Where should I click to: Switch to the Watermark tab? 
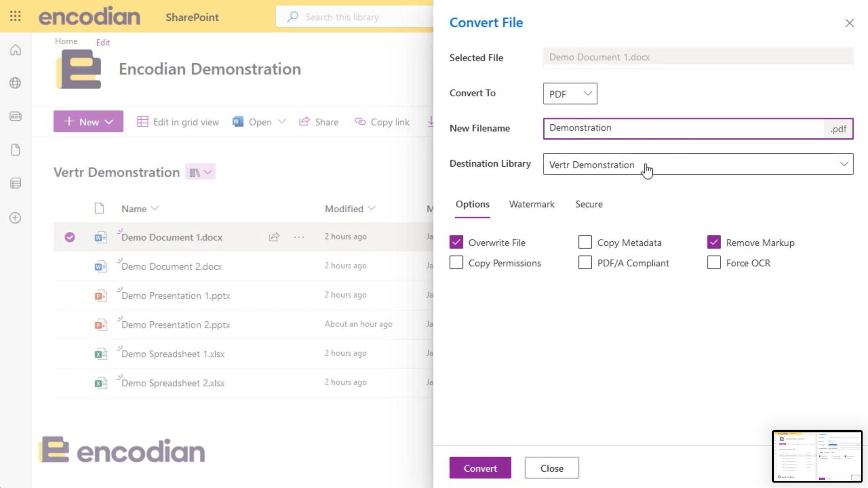pos(532,204)
